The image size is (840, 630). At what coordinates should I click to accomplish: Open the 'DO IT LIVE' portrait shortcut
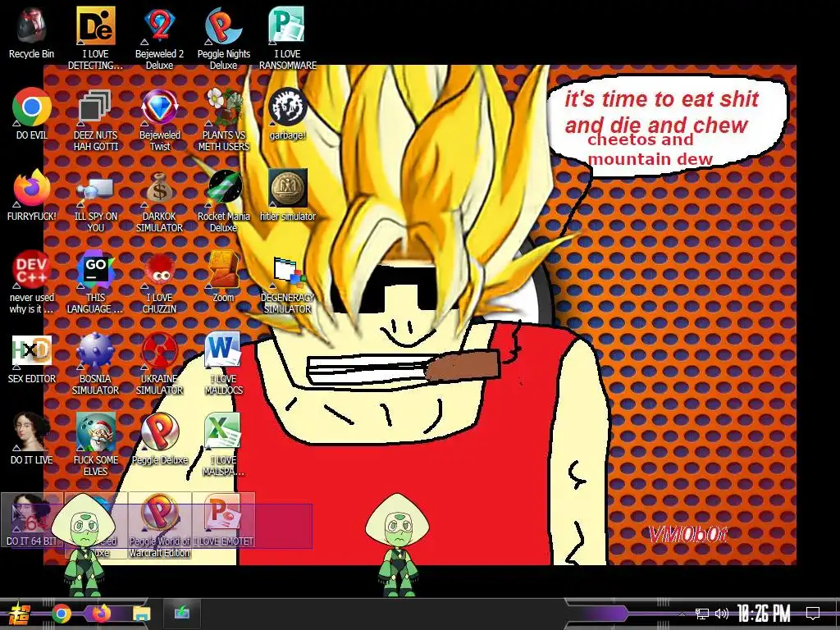32,438
